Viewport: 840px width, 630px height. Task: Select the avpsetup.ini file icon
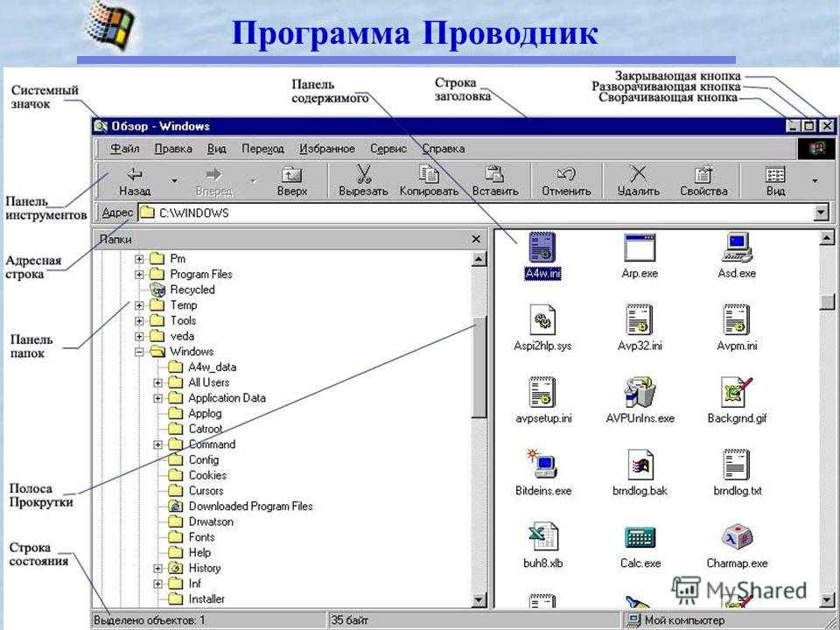click(x=542, y=392)
